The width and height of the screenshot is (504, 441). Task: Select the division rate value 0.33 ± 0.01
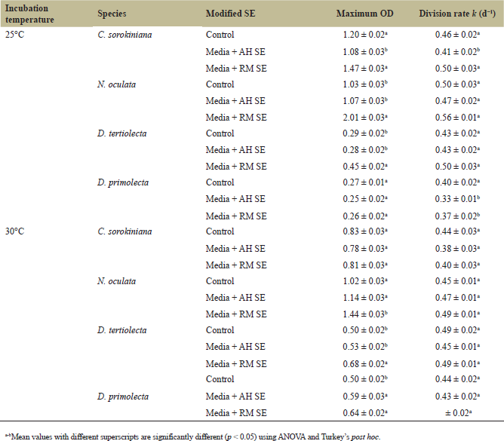pos(455,199)
